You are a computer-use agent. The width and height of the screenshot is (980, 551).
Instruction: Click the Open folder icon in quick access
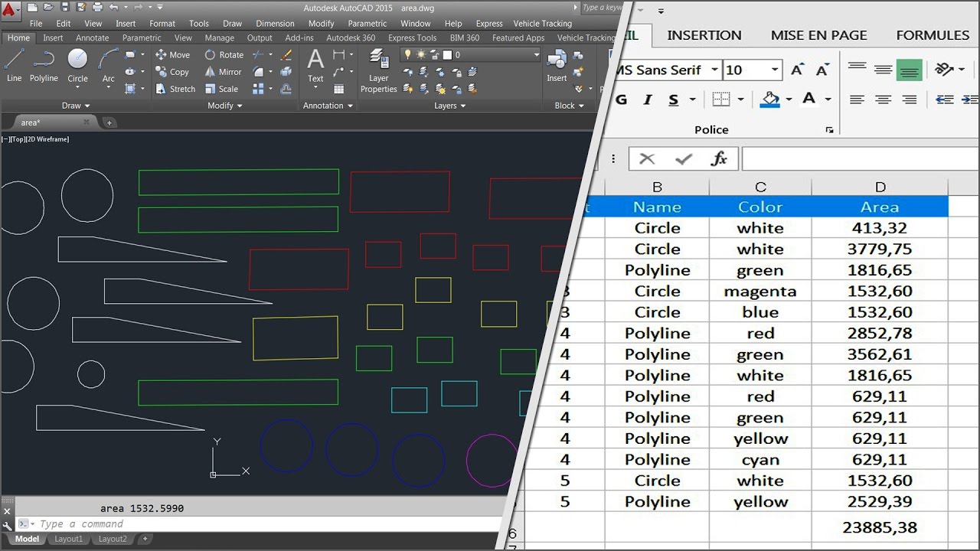point(47,7)
